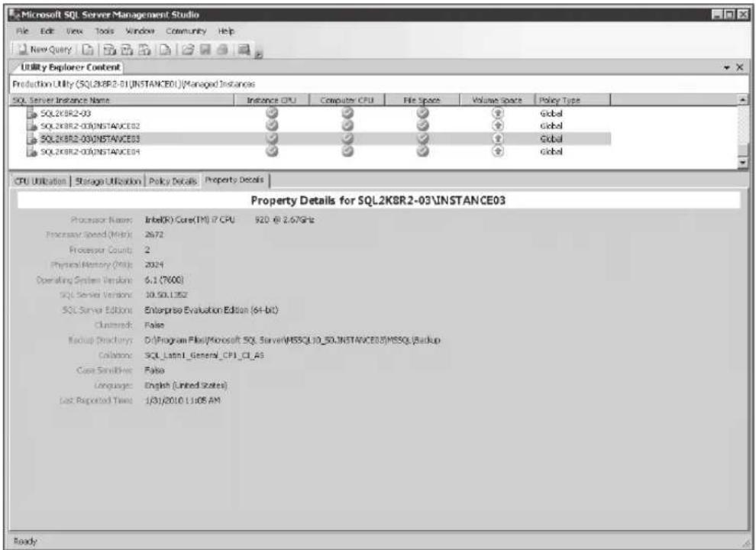This screenshot has height=550, width=756.
Task: Sort by SQL Server Instance Name column
Action: [121, 100]
